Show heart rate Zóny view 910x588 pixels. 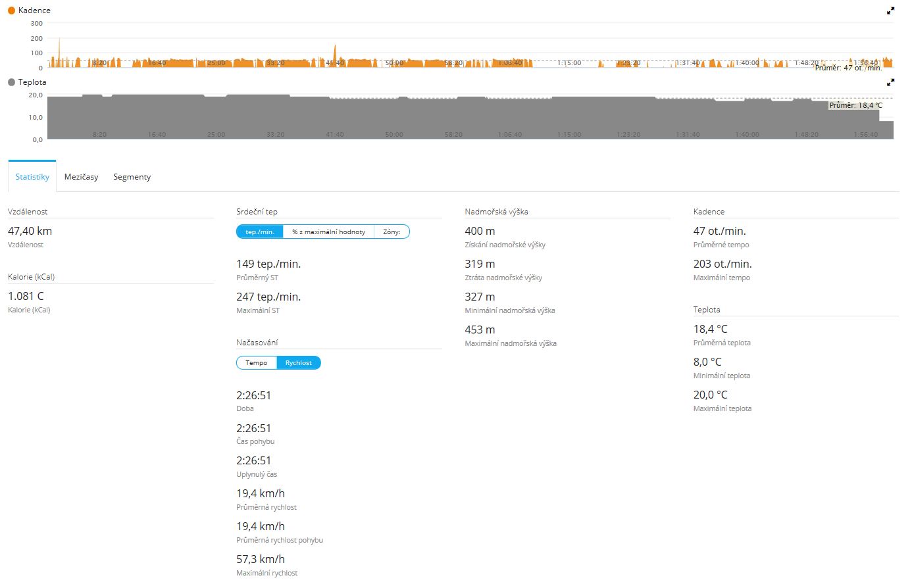[392, 232]
